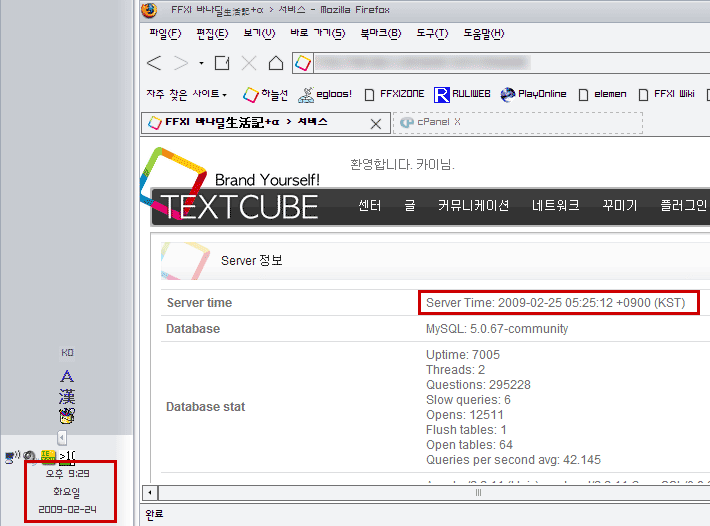Click the Database stat row label
The width and height of the screenshot is (710, 526).
pos(206,407)
